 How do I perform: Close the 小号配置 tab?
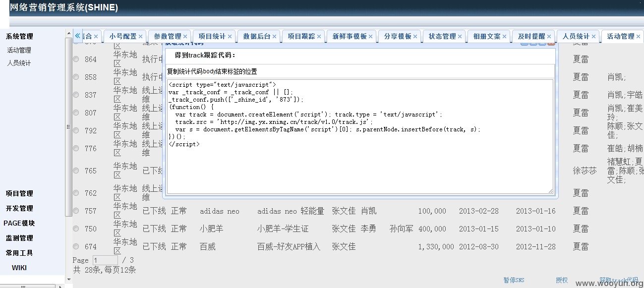(141, 36)
